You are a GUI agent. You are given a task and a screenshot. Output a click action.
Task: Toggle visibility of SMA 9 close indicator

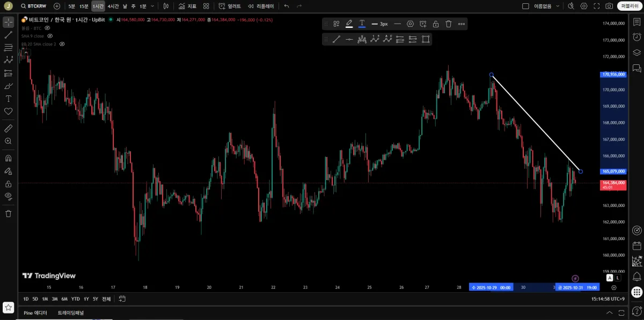(50, 36)
